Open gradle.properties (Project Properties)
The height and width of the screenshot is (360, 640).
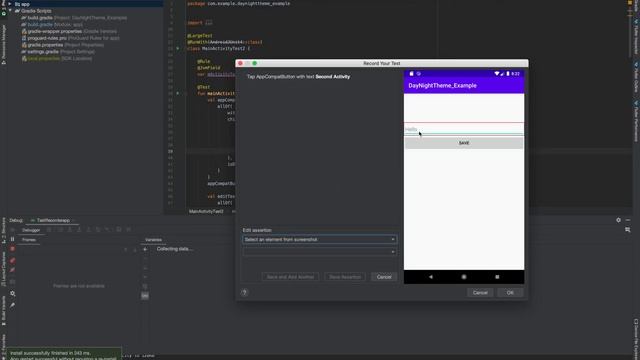(62, 45)
